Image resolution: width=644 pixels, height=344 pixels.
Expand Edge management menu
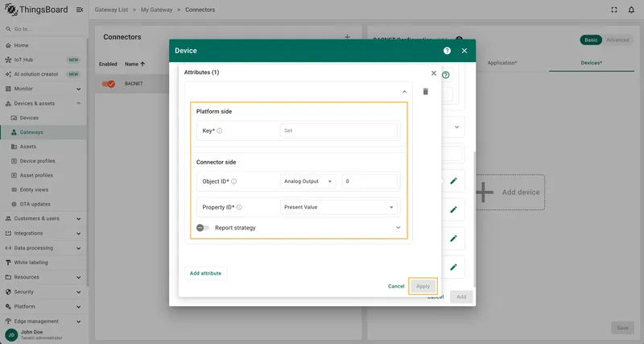(x=78, y=321)
